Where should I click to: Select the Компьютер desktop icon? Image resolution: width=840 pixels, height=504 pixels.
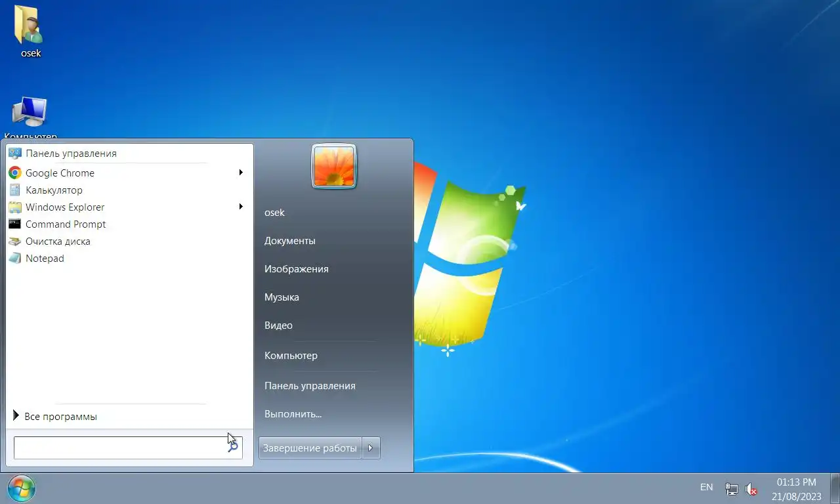coord(30,118)
